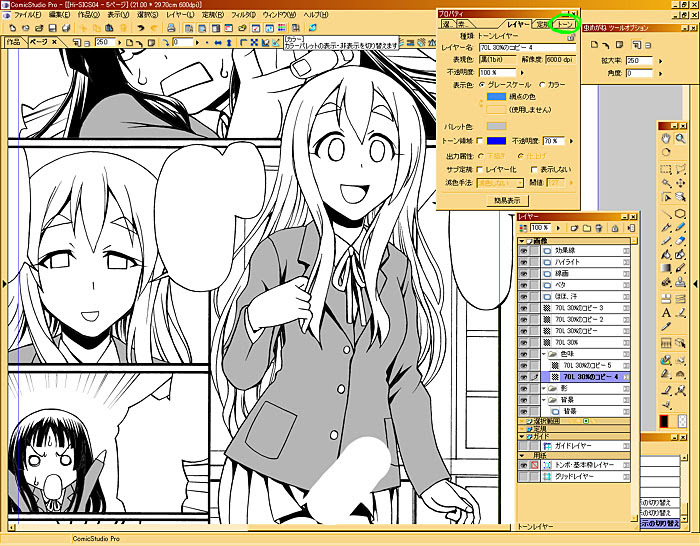Click the Undo arrow in the main toolbar
700x546 pixels.
tap(141, 28)
